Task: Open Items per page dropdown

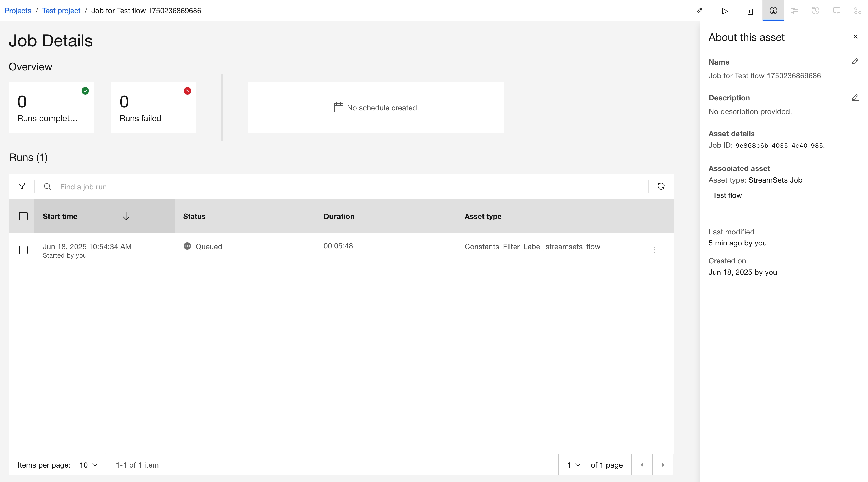Action: (x=89, y=465)
